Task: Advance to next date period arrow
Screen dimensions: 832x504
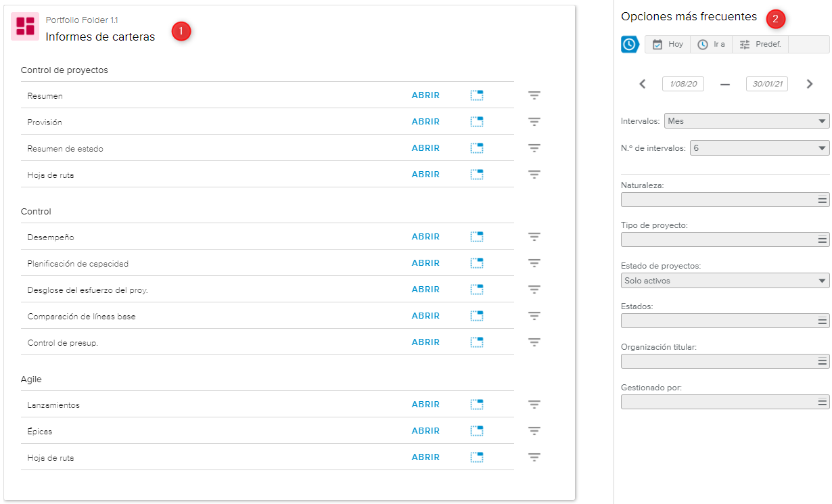Action: point(810,84)
